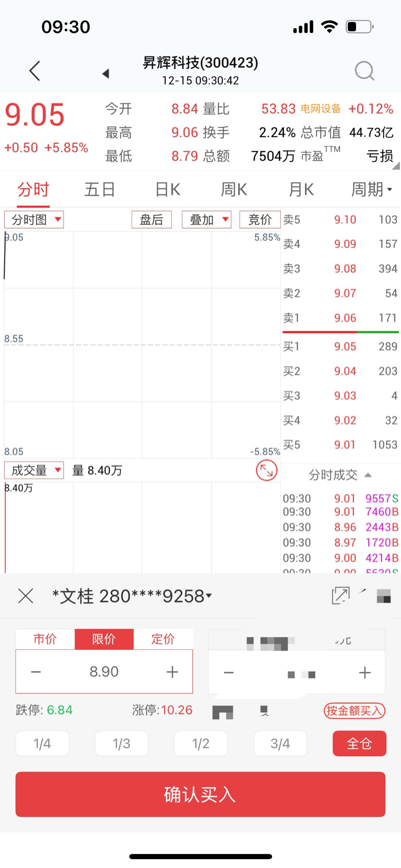
Task: Open the 周期 period dropdown
Action: tap(371, 189)
